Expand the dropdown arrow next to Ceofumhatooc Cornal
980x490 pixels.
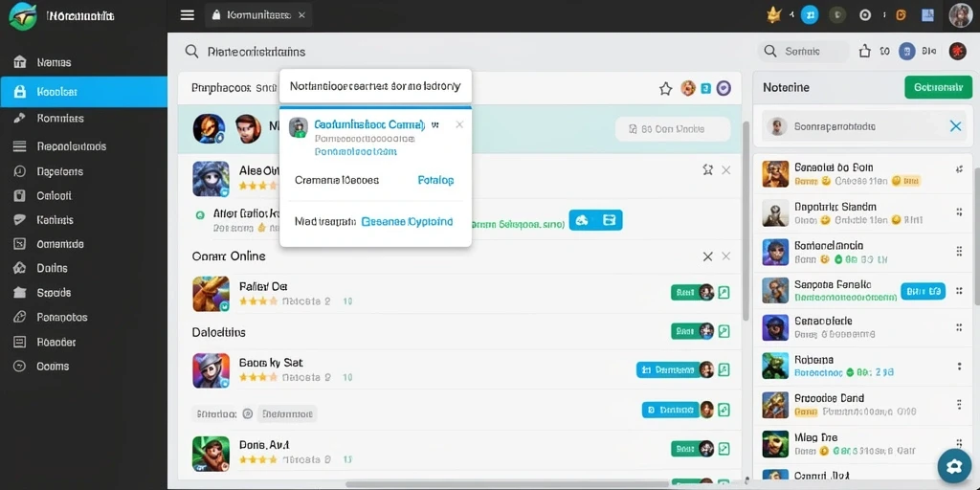pos(435,125)
